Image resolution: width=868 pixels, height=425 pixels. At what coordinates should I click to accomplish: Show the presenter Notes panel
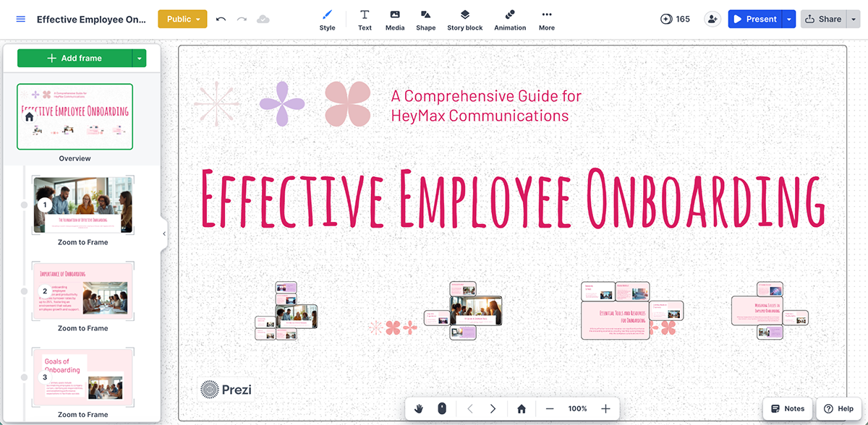(x=787, y=408)
